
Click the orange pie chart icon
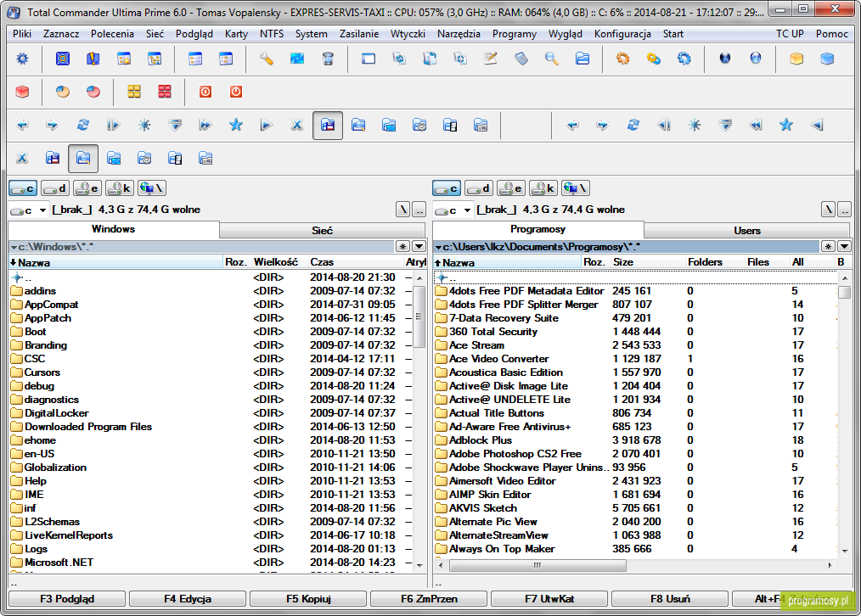[63, 92]
